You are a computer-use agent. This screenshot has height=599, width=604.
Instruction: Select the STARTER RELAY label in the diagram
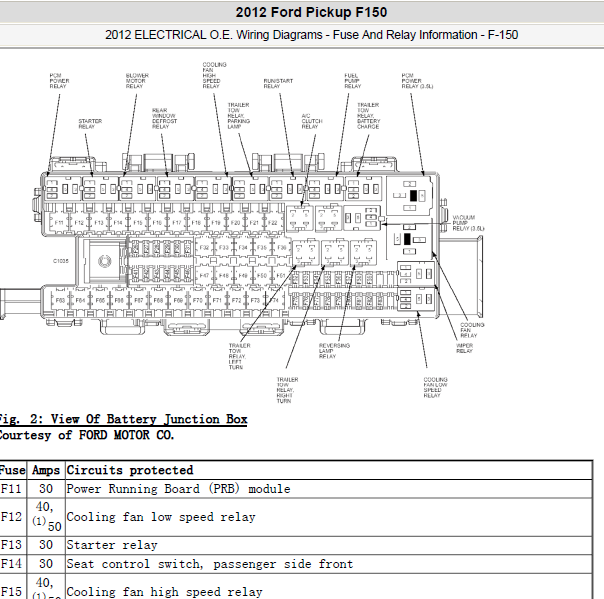tap(90, 124)
